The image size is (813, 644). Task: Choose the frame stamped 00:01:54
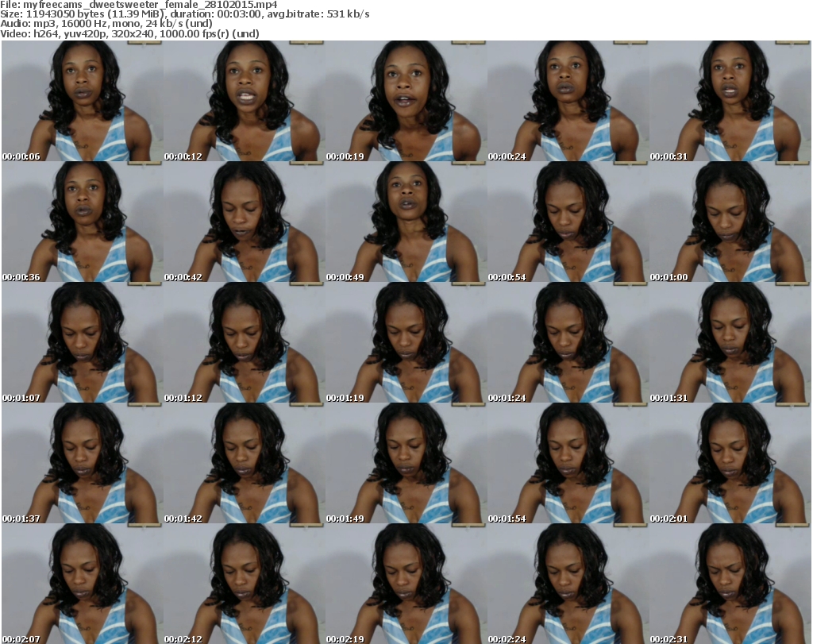point(568,463)
